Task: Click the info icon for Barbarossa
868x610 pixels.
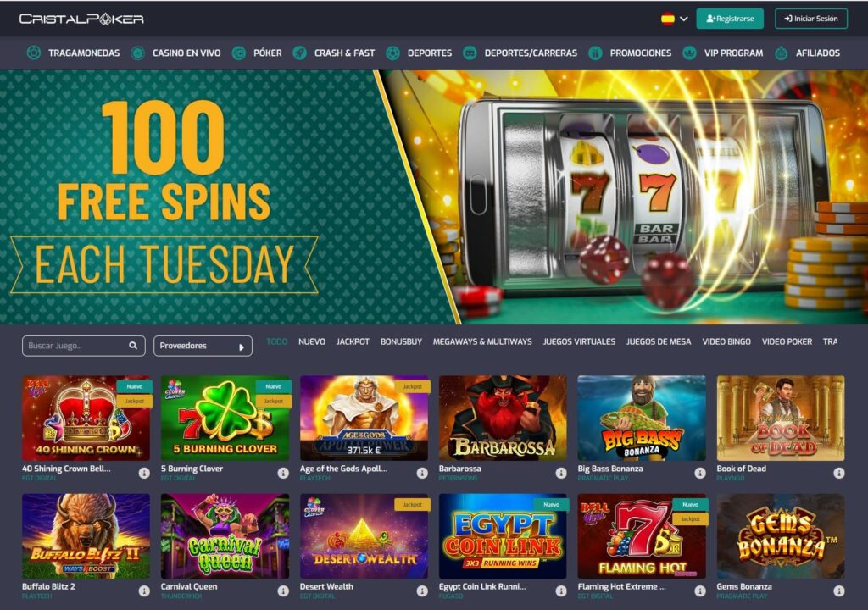Action: pyautogui.click(x=561, y=473)
